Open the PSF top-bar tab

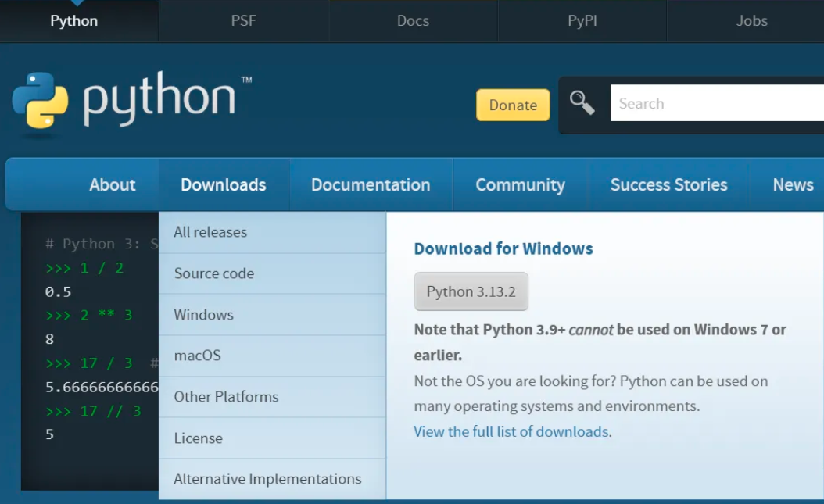(x=243, y=21)
